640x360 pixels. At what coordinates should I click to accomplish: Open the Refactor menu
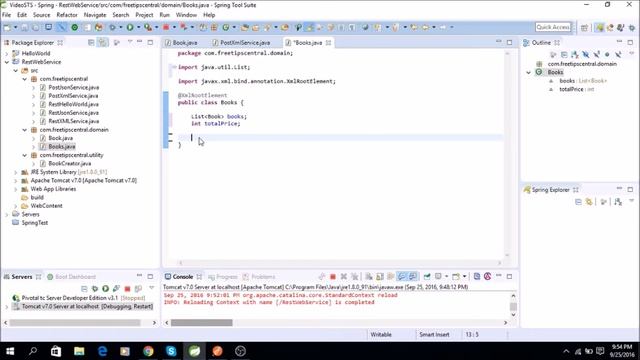pyautogui.click(x=67, y=15)
